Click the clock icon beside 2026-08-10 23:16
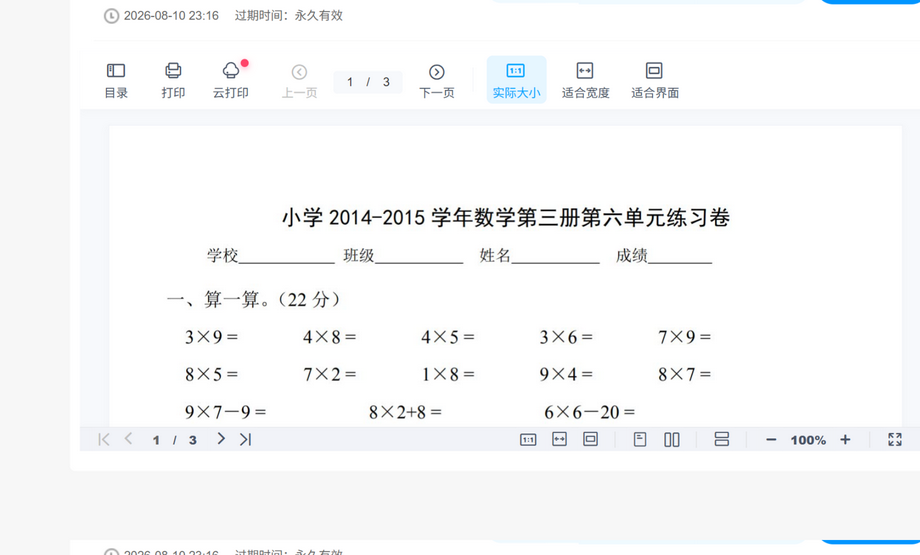The height and width of the screenshot is (555, 920). pyautogui.click(x=111, y=16)
